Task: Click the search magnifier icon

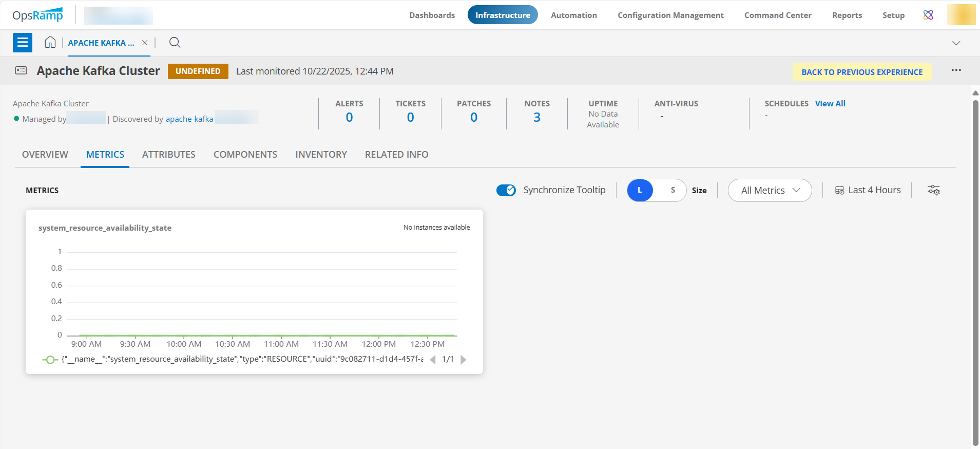Action: coord(175,43)
